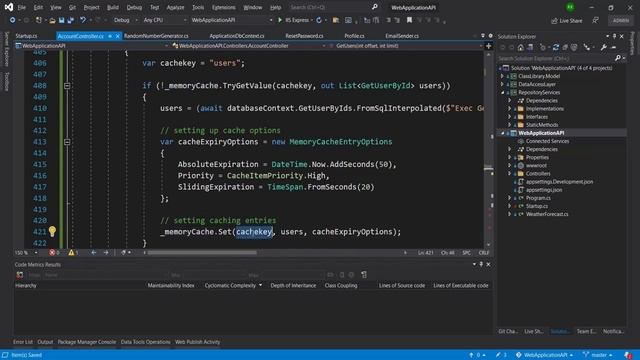The image size is (640, 360).
Task: Click the Code Metrics export icon at toolbar right
Action: coord(364,275)
